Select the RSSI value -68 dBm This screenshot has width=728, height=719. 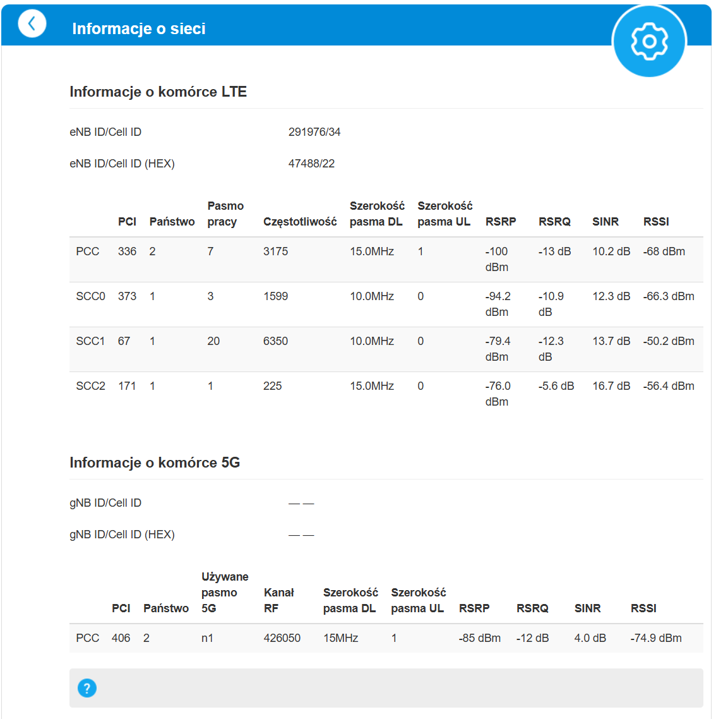[664, 251]
